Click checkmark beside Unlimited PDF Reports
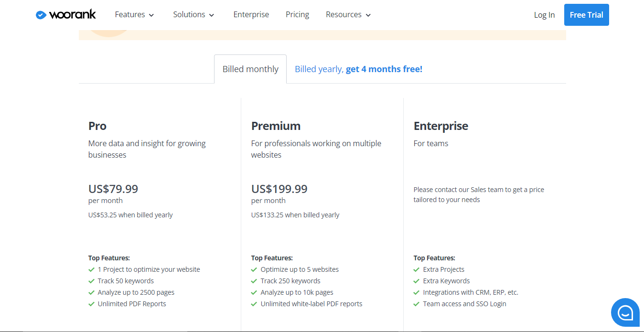 [x=92, y=304]
